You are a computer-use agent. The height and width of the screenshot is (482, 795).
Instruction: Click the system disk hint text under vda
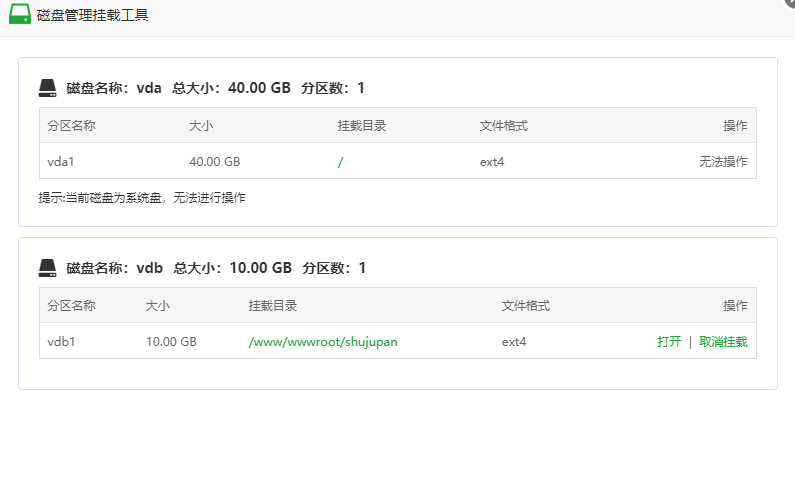coord(142,197)
